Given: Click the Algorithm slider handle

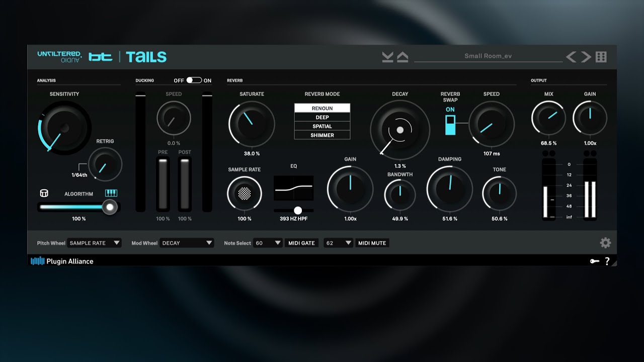Looking at the screenshot, I should tap(110, 207).
